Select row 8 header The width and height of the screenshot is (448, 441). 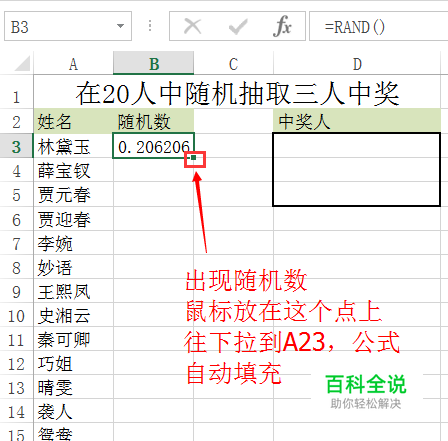point(17,267)
